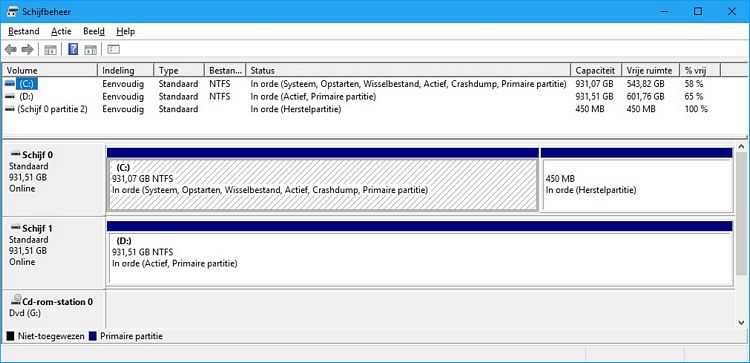Maximize the Schijfbeheer window
This screenshot has height=363, width=750.
click(698, 11)
